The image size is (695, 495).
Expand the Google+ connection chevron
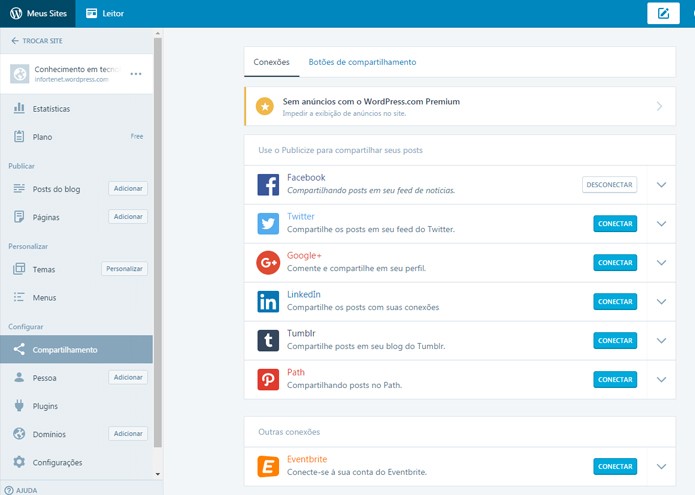coord(661,263)
